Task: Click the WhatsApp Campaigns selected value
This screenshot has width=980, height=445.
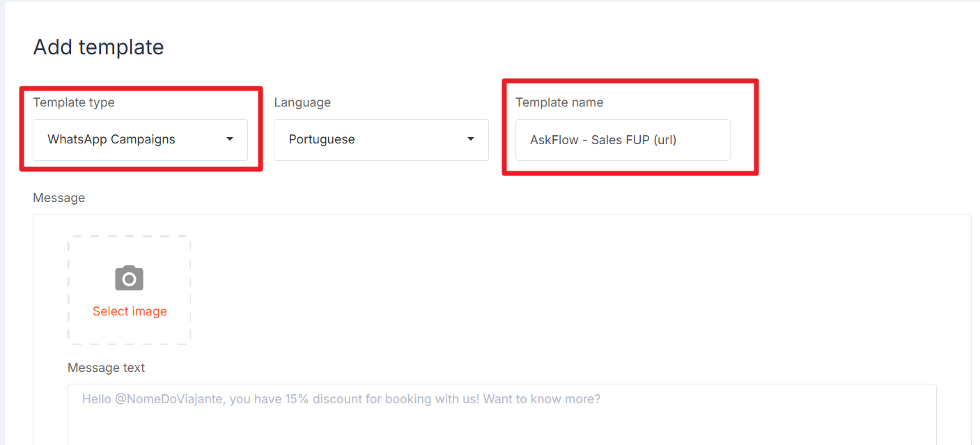Action: pos(111,139)
